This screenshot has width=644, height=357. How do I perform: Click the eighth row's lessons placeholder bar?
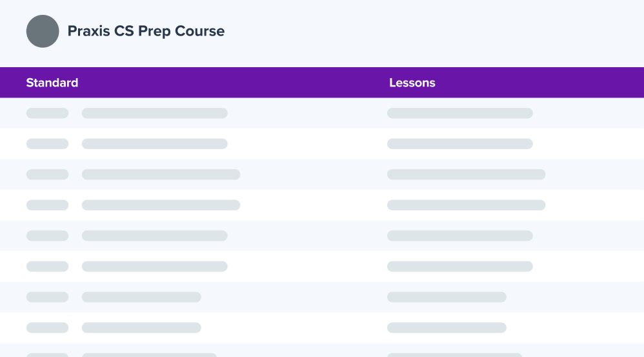pos(447,328)
